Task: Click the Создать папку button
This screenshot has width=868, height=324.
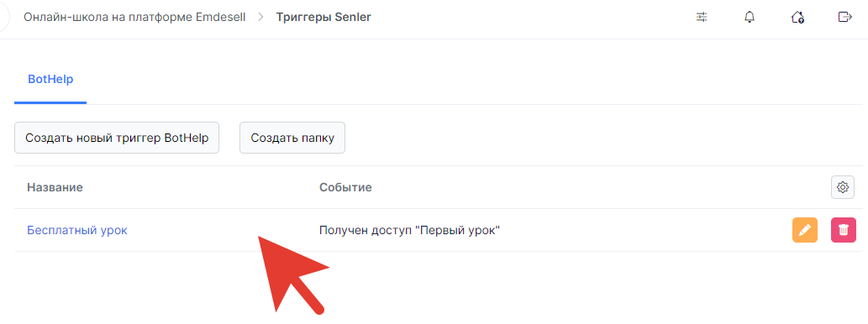Action: [x=292, y=138]
